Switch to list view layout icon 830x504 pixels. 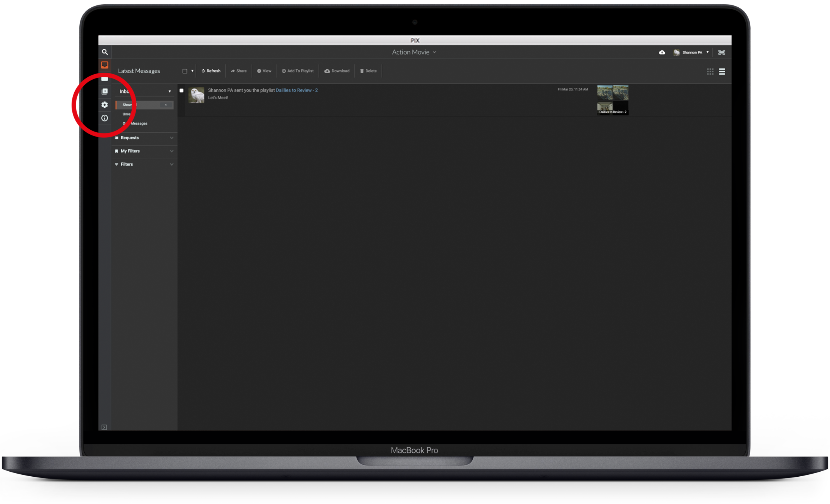(x=722, y=72)
